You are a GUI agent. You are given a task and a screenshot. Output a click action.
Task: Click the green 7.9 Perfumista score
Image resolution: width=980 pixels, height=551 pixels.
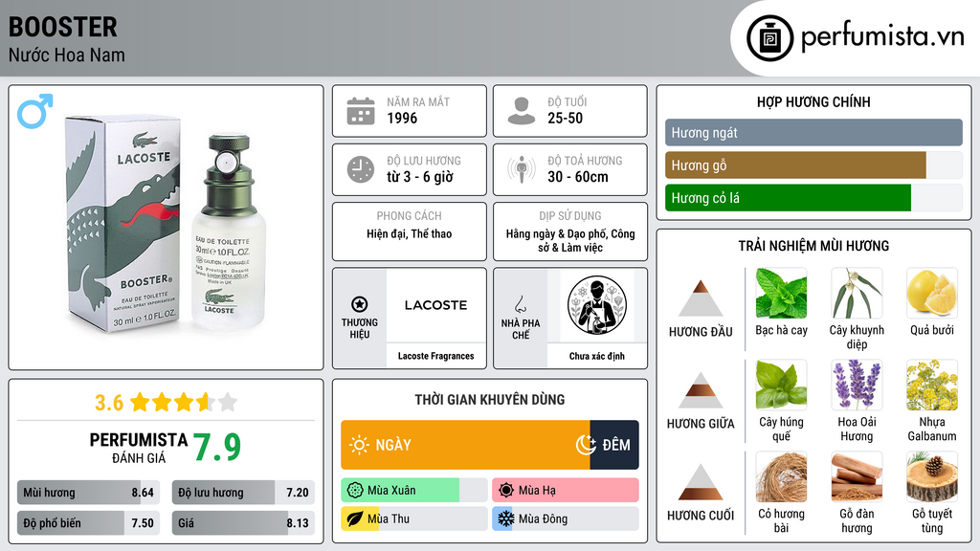pos(217,448)
